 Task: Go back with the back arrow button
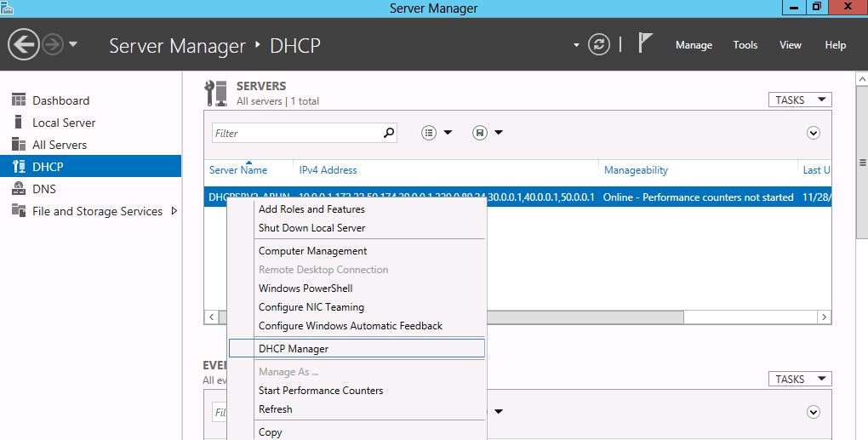[23, 45]
